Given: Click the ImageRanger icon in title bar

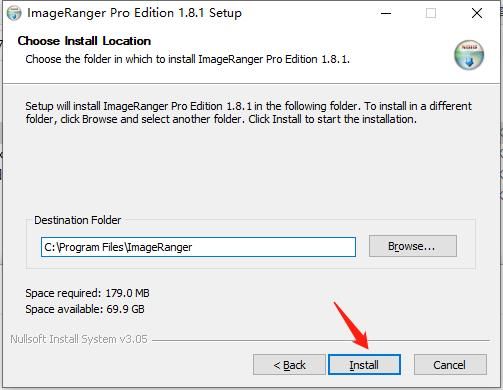Looking at the screenshot, I should tap(14, 13).
